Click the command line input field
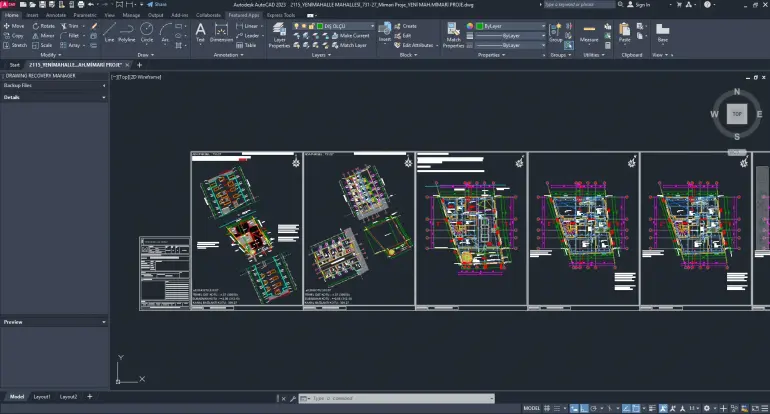The image size is (770, 414). (400, 397)
